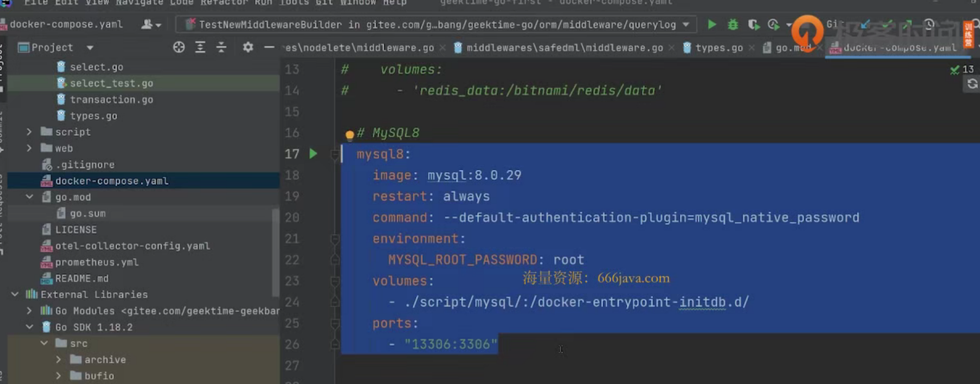Start debugging with the bug icon
This screenshot has height=384, width=980.
(732, 25)
